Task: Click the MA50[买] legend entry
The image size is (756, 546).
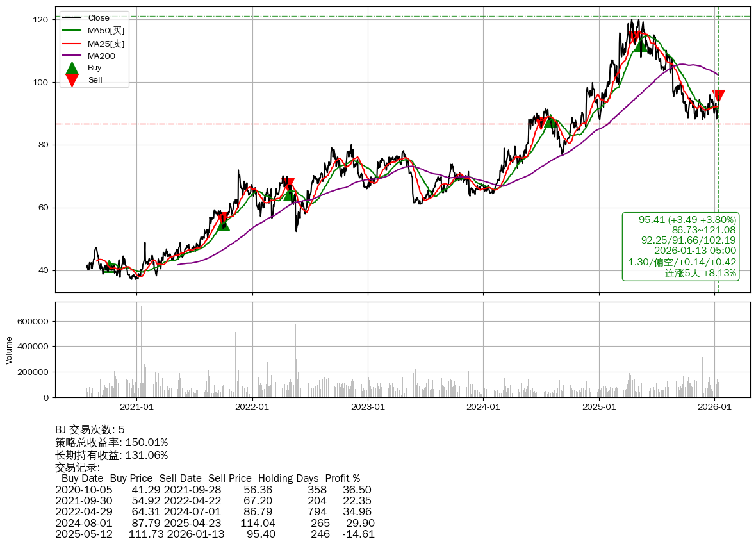Action: (106, 31)
